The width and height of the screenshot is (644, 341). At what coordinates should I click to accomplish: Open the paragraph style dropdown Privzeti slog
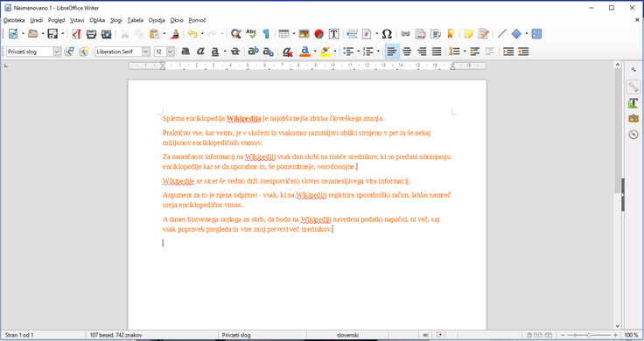[x=57, y=52]
